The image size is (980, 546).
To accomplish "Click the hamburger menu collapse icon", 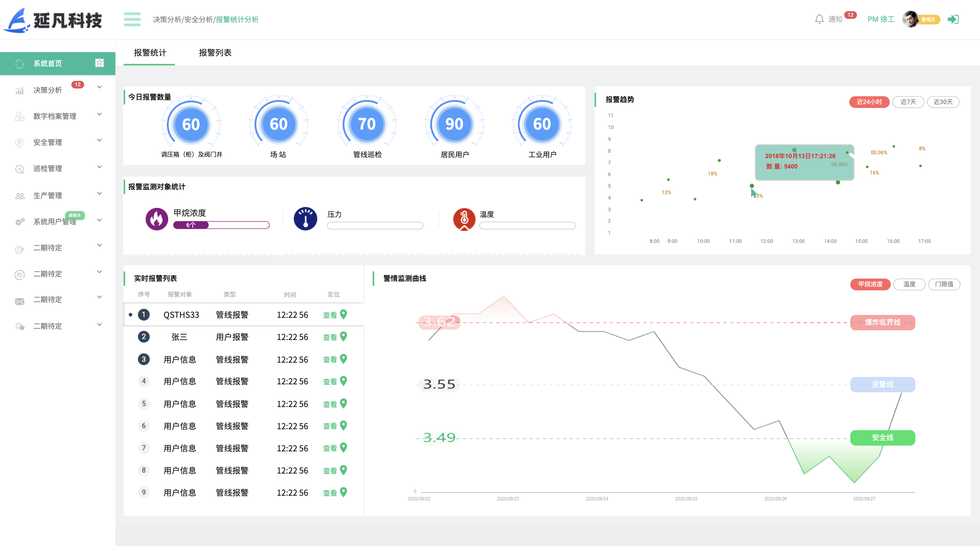I will [x=132, y=19].
